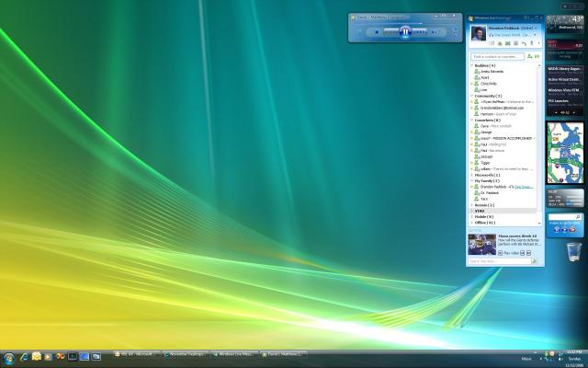Collapse the Community (3) group
Screen dimensions: 588x368
click(x=472, y=96)
